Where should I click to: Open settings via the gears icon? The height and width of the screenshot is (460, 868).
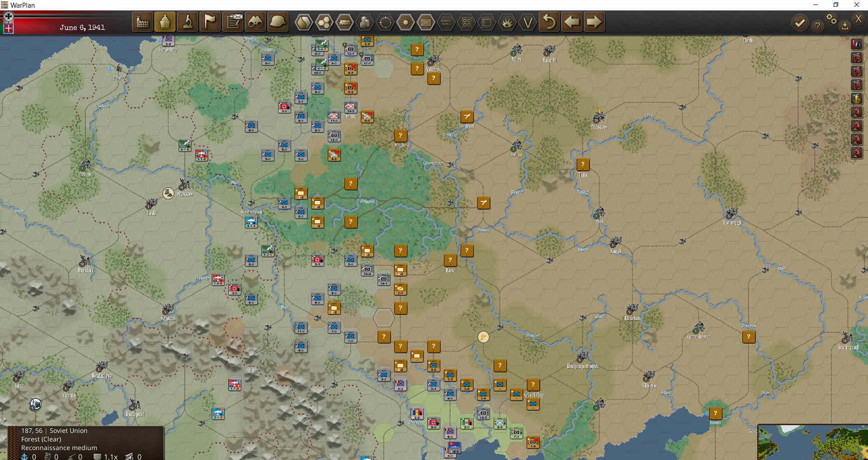831,19
